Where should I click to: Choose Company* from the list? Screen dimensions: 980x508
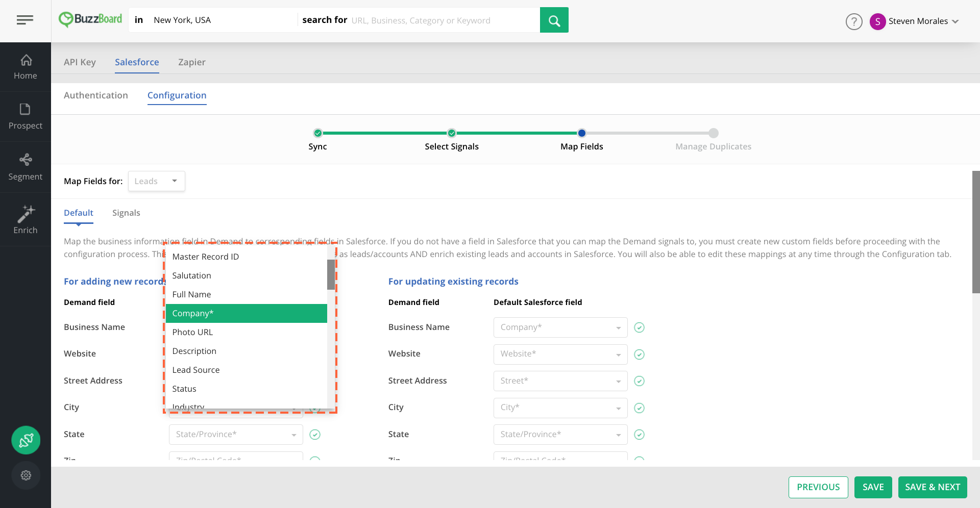247,313
